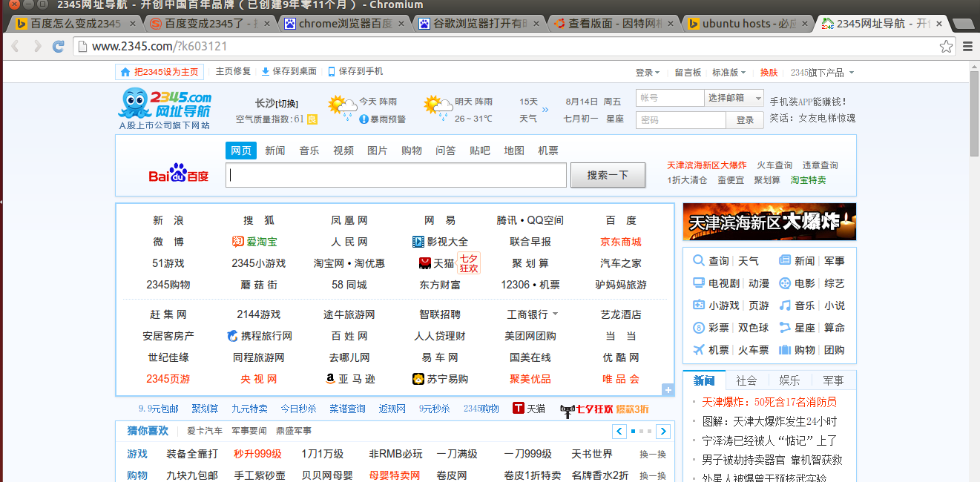Switch city via 长沙[切换]
Image resolution: width=980 pixels, height=482 pixels.
pos(276,103)
